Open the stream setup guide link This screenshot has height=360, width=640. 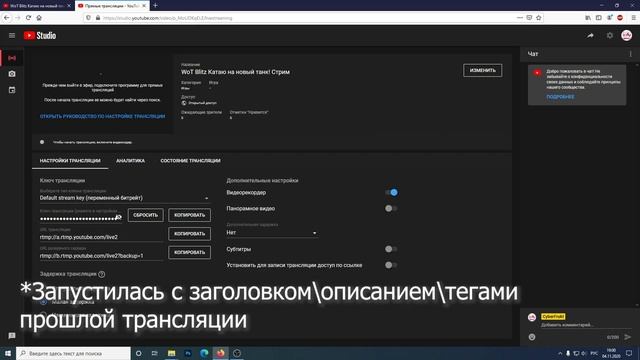pos(102,116)
